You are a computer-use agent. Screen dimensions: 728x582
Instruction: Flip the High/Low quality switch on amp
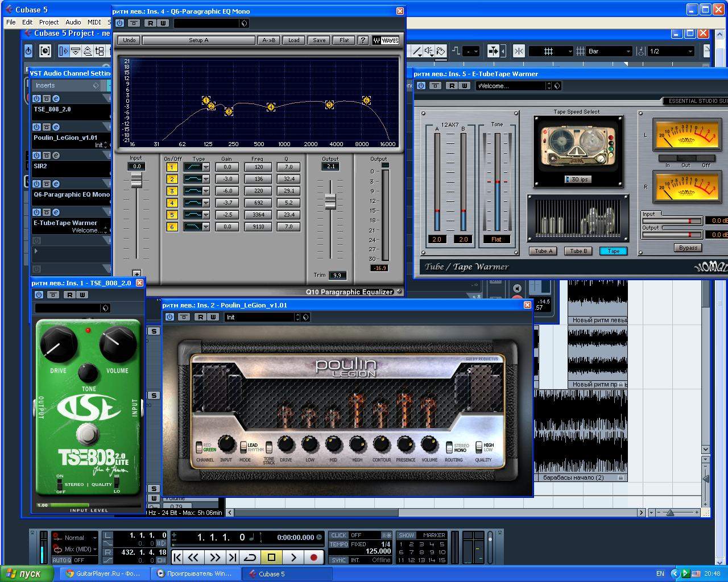tap(479, 447)
